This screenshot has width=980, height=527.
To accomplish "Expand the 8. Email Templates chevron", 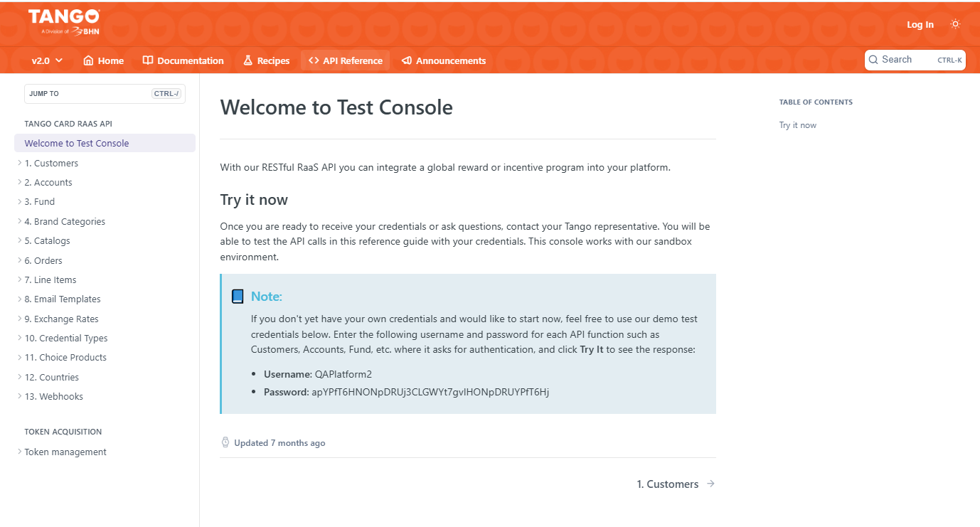I will point(19,299).
